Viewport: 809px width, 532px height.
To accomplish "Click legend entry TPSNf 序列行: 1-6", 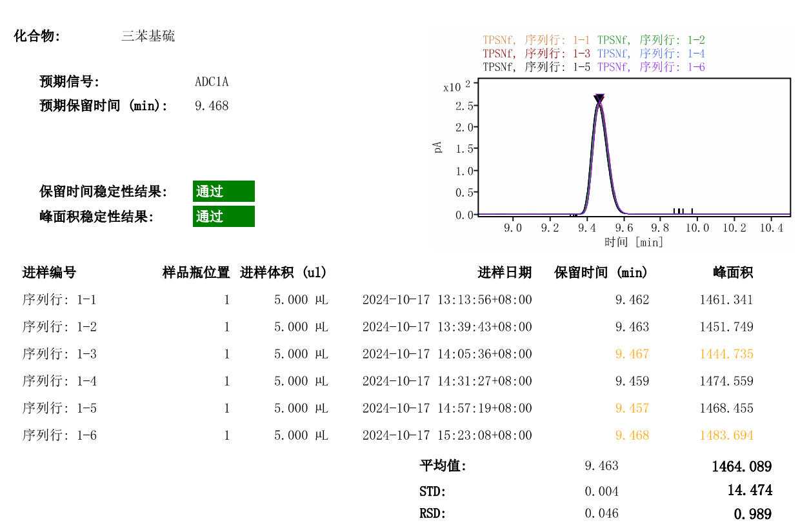I will [651, 67].
